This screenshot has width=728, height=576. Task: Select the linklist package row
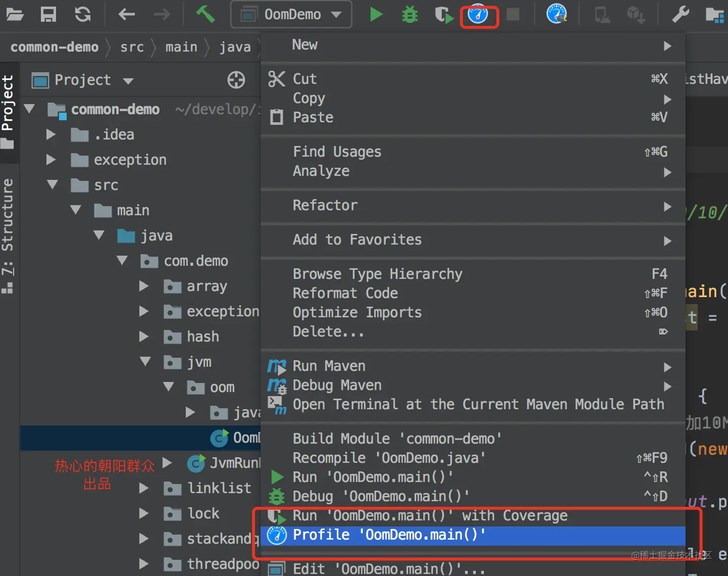pos(140,488)
